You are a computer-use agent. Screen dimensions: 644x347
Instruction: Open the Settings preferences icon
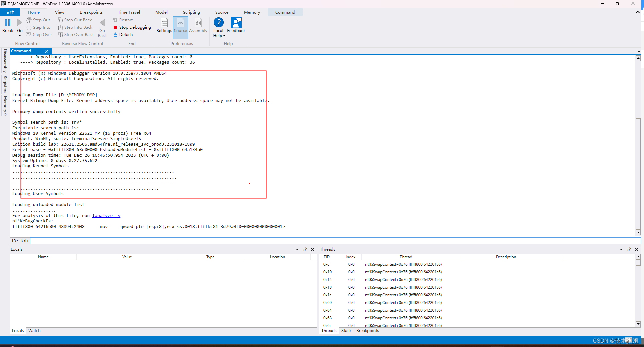tap(164, 23)
